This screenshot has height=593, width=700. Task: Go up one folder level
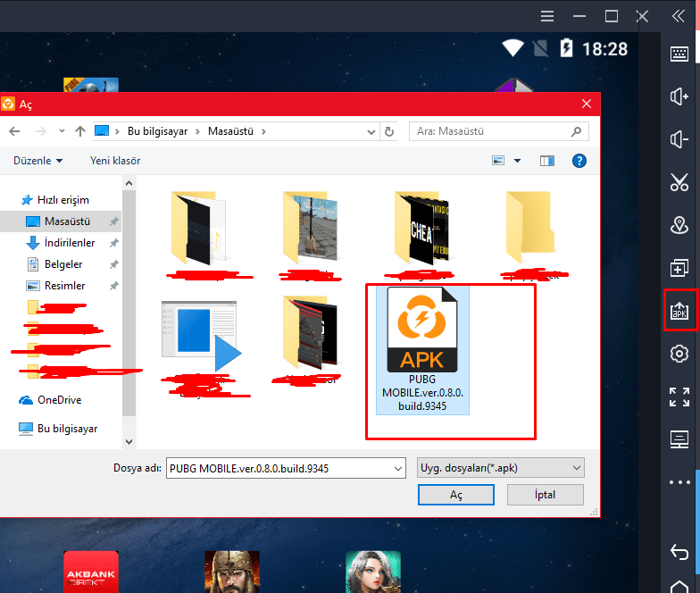pyautogui.click(x=80, y=131)
